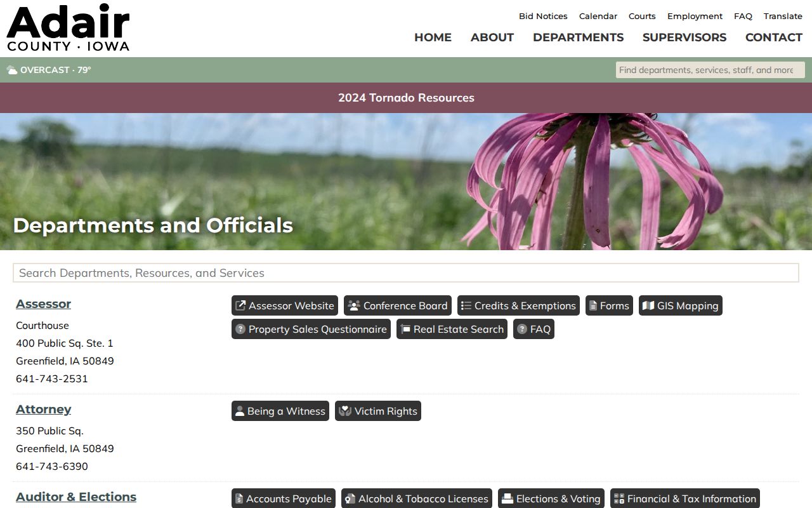812x508 pixels.
Task: Focus the site-wide search field in green bar
Action: 710,70
